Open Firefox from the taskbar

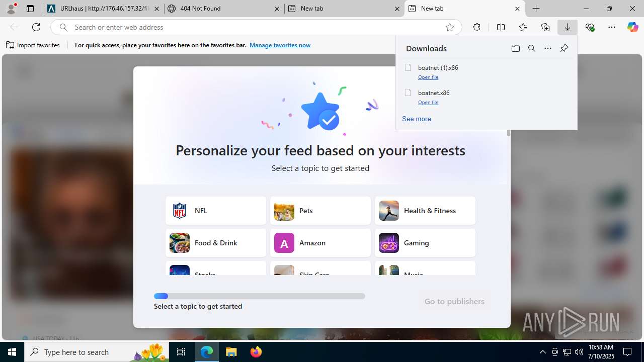256,352
